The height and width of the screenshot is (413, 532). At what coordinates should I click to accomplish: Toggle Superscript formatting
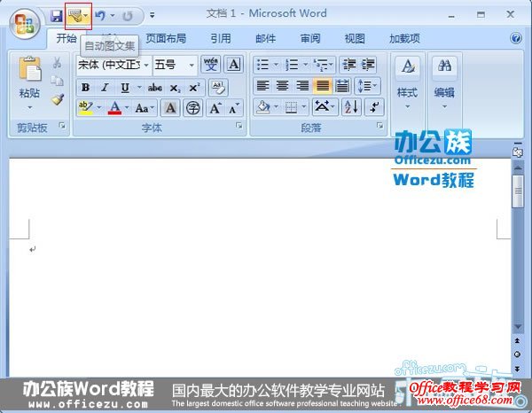tap(194, 88)
